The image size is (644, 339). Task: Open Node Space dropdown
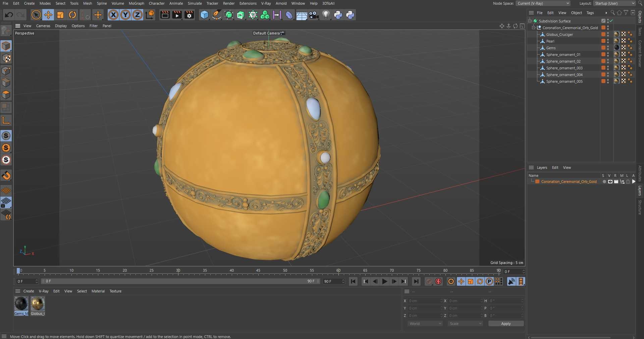pos(543,3)
